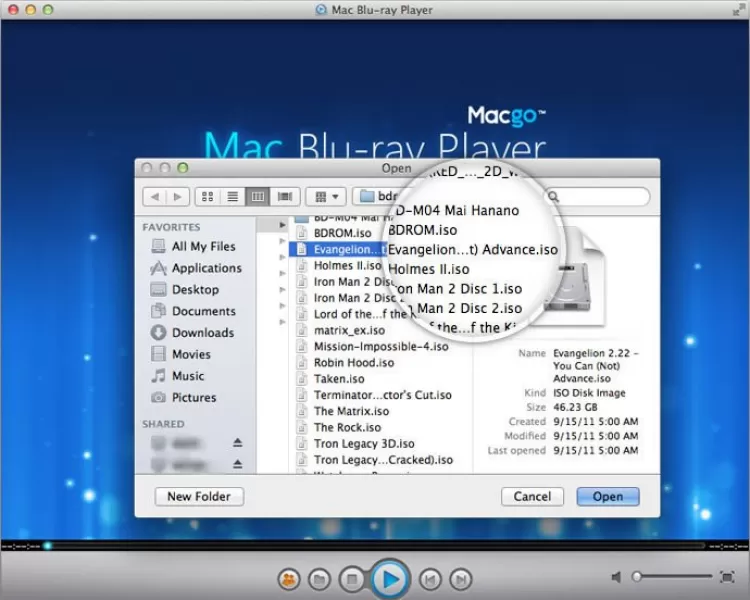
Task: Click the blue Play button
Action: coord(390,579)
